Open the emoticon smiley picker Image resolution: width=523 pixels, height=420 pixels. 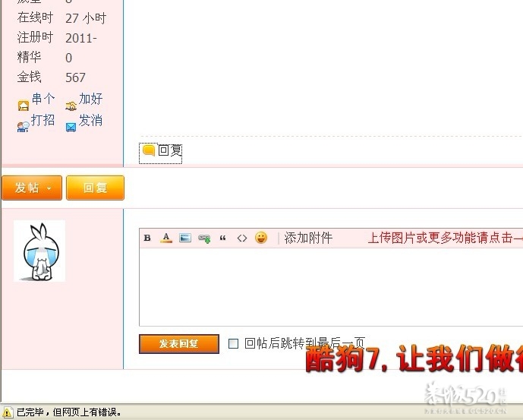tap(261, 238)
